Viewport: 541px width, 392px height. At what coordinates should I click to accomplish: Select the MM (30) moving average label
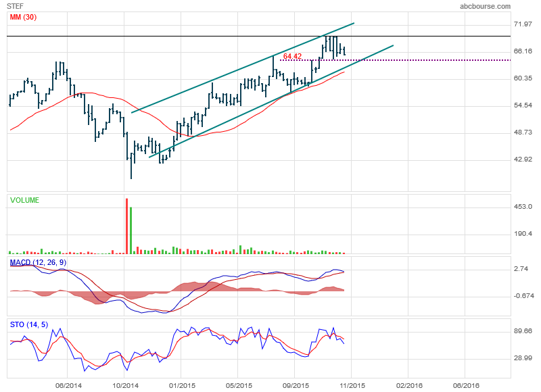click(22, 18)
